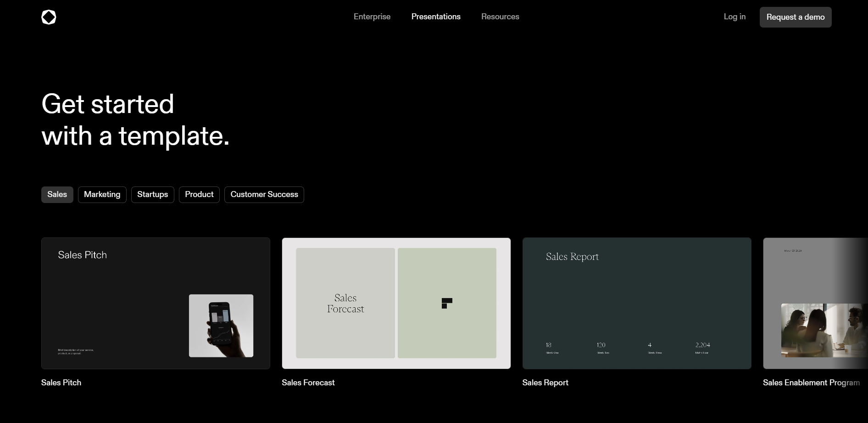
Task: Click the "Get started with a template." heading
Action: point(135,119)
